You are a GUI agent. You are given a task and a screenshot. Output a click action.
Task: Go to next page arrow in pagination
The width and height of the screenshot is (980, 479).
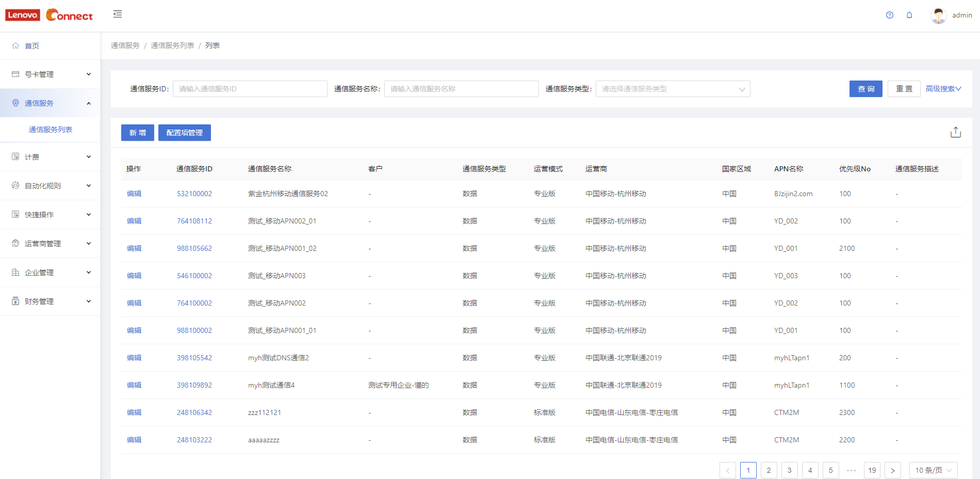point(893,470)
